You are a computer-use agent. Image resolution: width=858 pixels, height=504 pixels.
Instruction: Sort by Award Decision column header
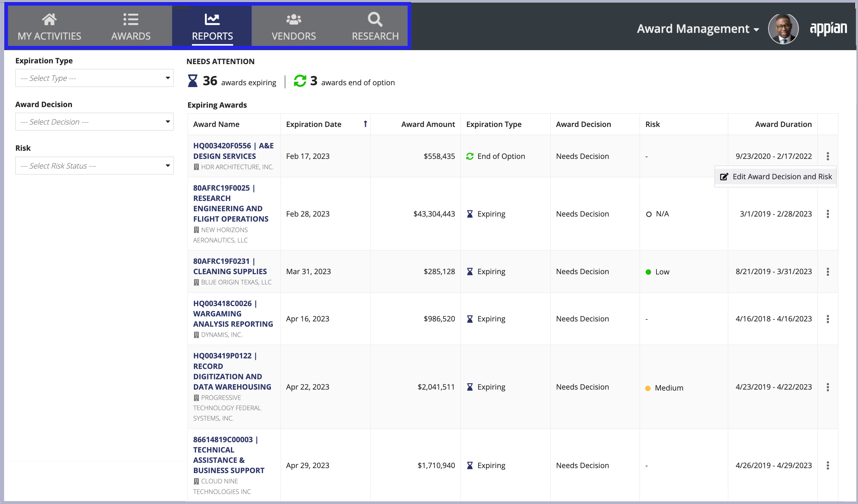[x=583, y=124]
